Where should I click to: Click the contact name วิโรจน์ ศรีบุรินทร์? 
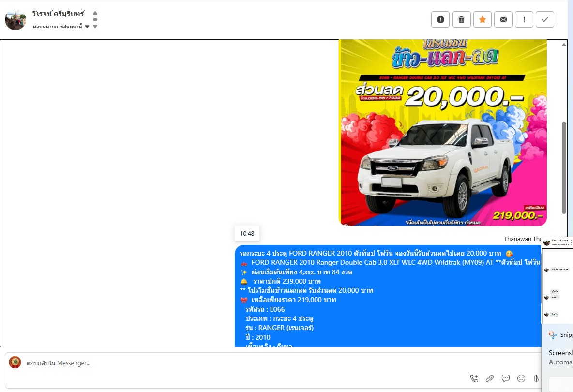[58, 14]
